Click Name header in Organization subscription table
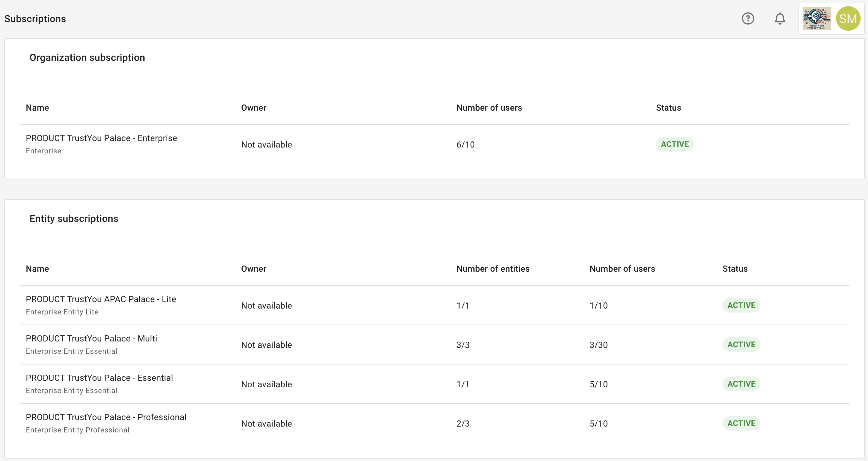Screen dimensions: 868x461 point(38,108)
